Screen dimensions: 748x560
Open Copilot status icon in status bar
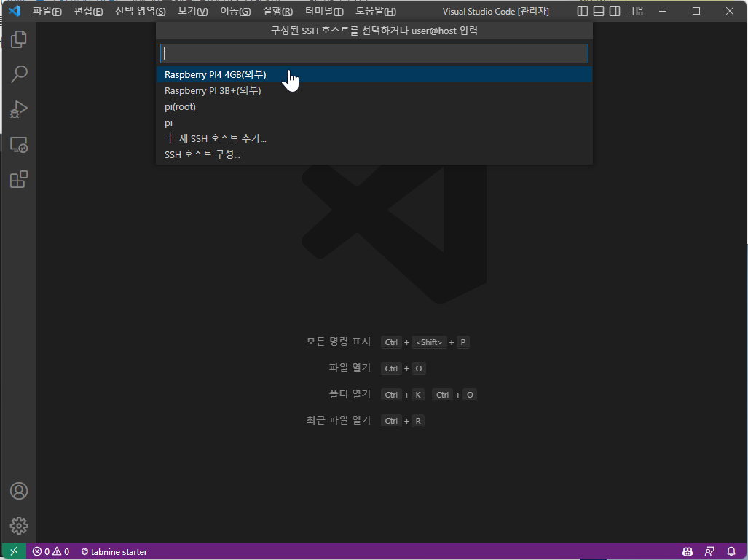tap(688, 552)
